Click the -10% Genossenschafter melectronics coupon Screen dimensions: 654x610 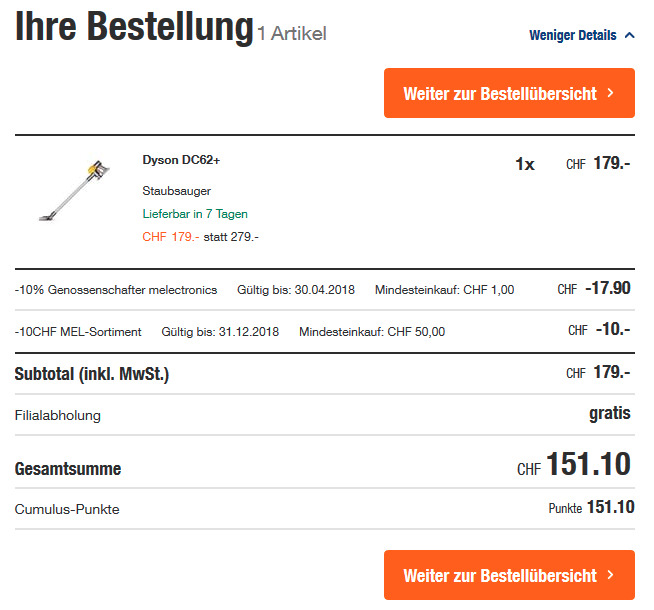(x=116, y=290)
